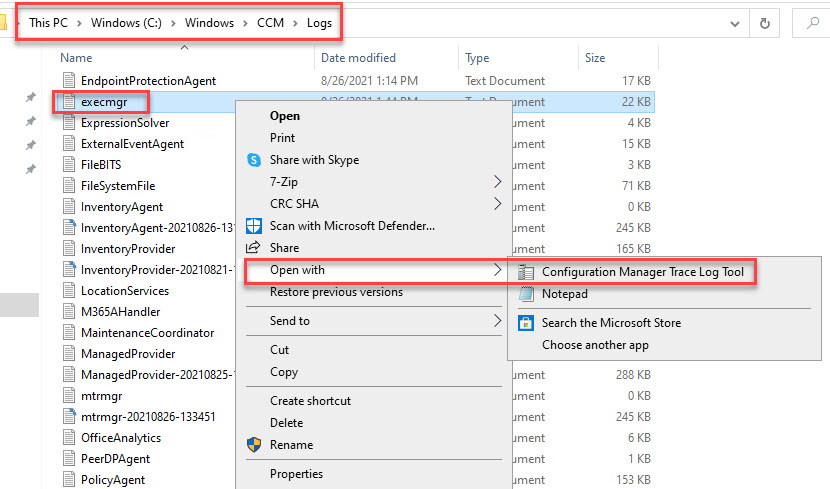Click the Share arrow icon in context menu
Screen dimensions: 830x489
[253, 248]
